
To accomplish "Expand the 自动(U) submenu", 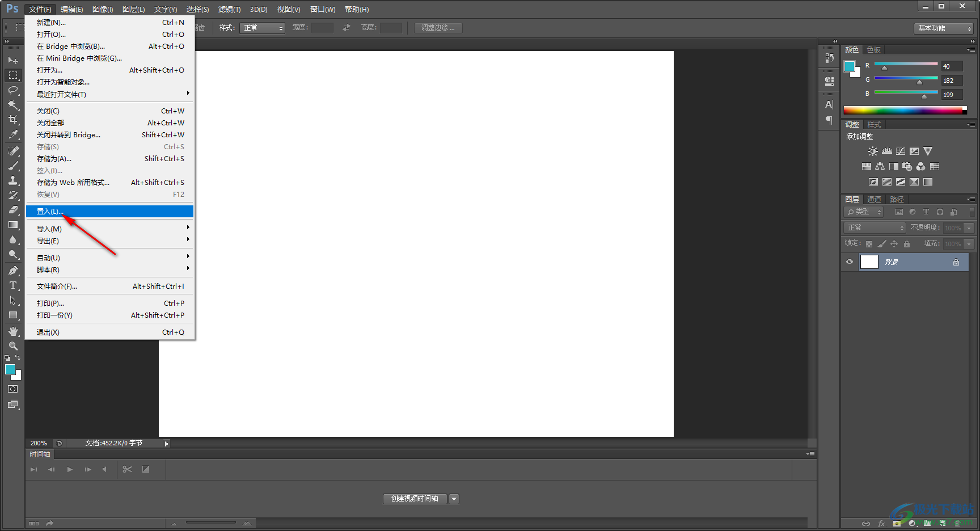I will tap(109, 258).
